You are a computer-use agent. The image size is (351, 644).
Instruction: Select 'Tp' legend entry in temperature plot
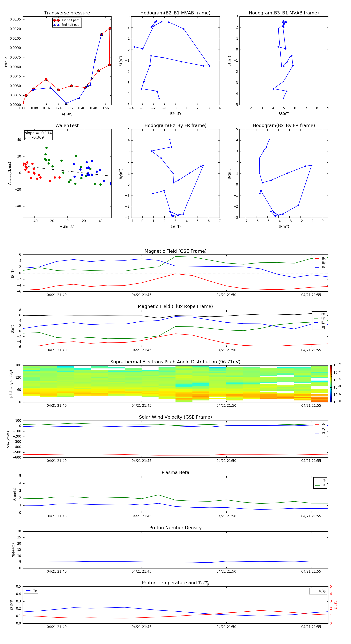(31, 591)
